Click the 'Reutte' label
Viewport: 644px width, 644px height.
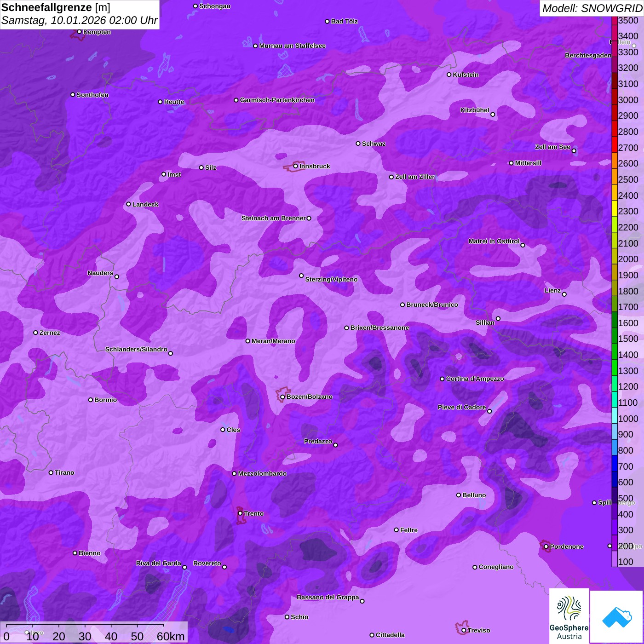(x=174, y=102)
